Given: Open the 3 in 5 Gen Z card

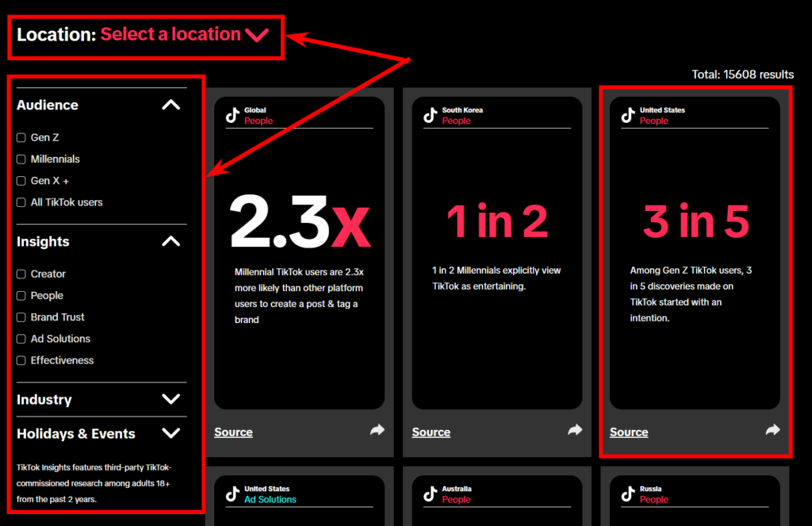Looking at the screenshot, I should 695,253.
